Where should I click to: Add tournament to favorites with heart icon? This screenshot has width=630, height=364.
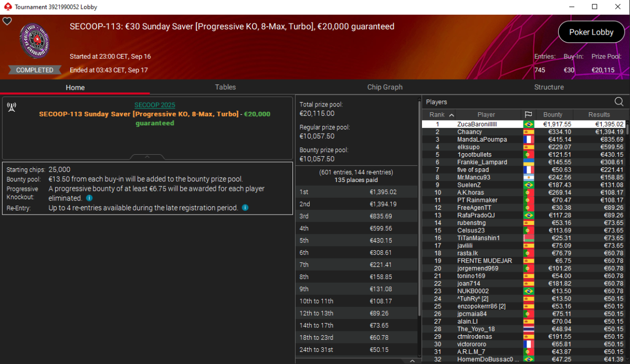[7, 21]
